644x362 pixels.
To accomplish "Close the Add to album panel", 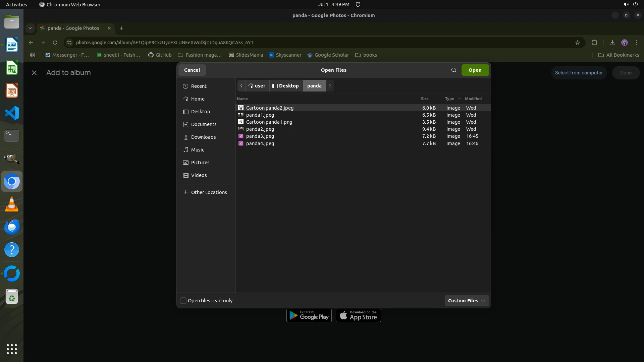I will point(34,73).
